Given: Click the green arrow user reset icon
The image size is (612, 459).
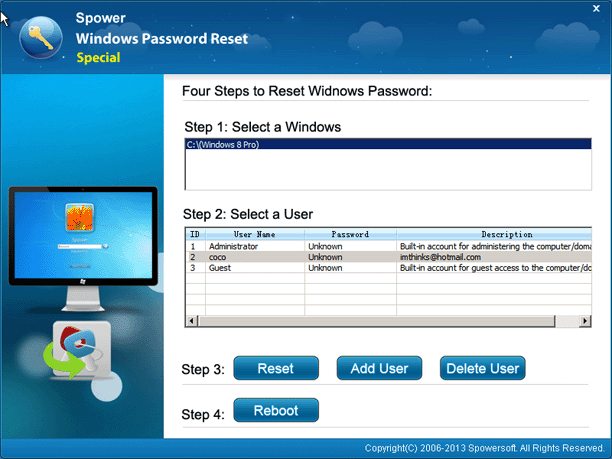Looking at the screenshot, I should 78,350.
